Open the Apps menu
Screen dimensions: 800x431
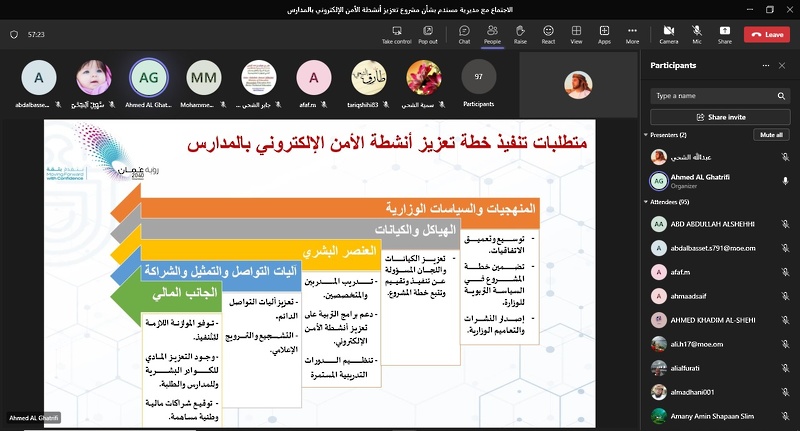tap(604, 34)
